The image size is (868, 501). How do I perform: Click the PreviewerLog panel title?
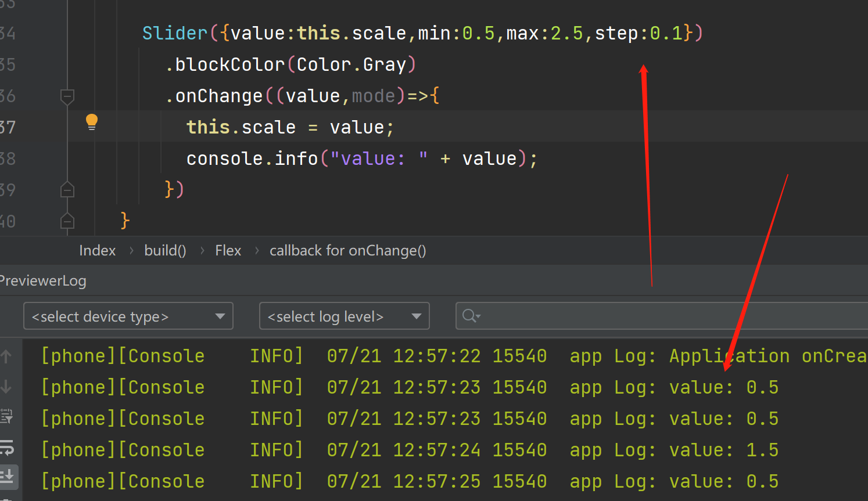(x=43, y=281)
